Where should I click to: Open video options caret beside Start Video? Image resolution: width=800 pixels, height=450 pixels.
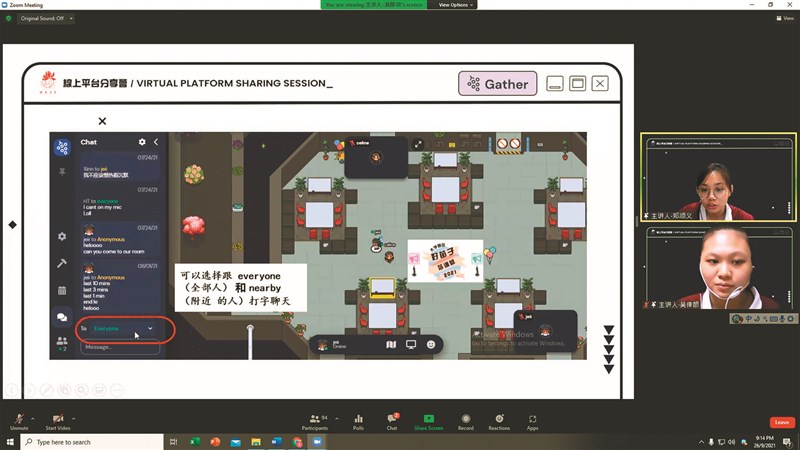pos(73,418)
